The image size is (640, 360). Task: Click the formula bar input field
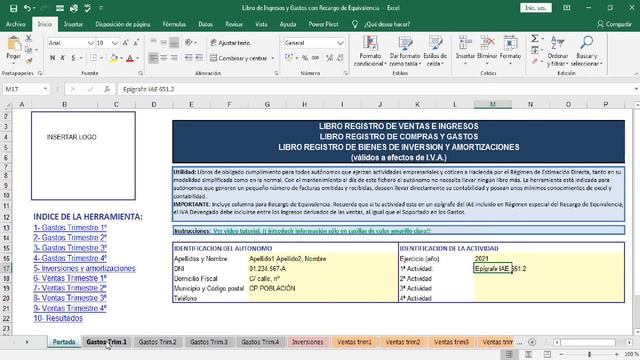pyautogui.click(x=376, y=89)
